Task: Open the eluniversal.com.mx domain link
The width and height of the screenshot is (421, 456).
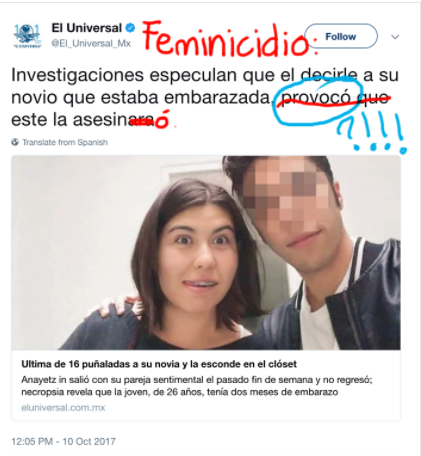Action: 63,407
